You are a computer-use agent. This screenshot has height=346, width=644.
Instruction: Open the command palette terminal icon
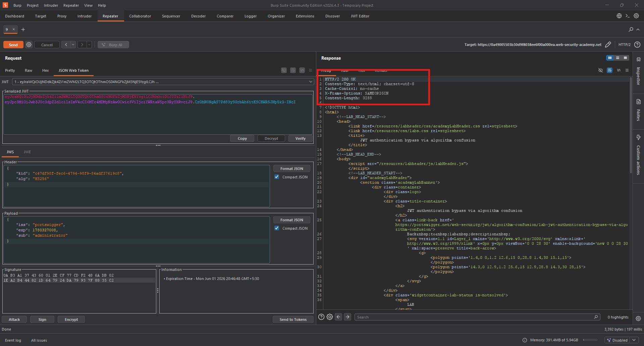click(628, 16)
